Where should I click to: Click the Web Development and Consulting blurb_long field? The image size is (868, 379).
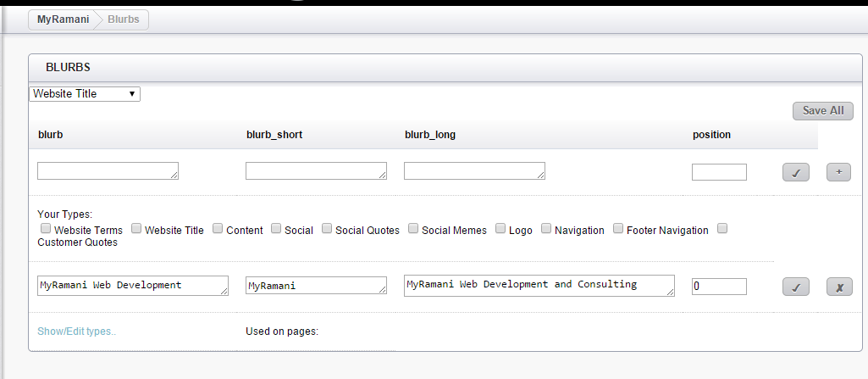(x=539, y=286)
